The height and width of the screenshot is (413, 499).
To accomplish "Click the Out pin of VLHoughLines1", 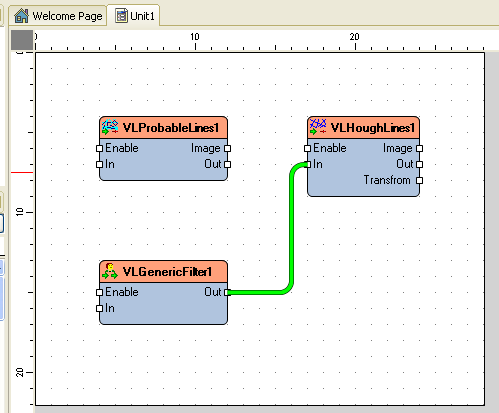I will (x=419, y=164).
